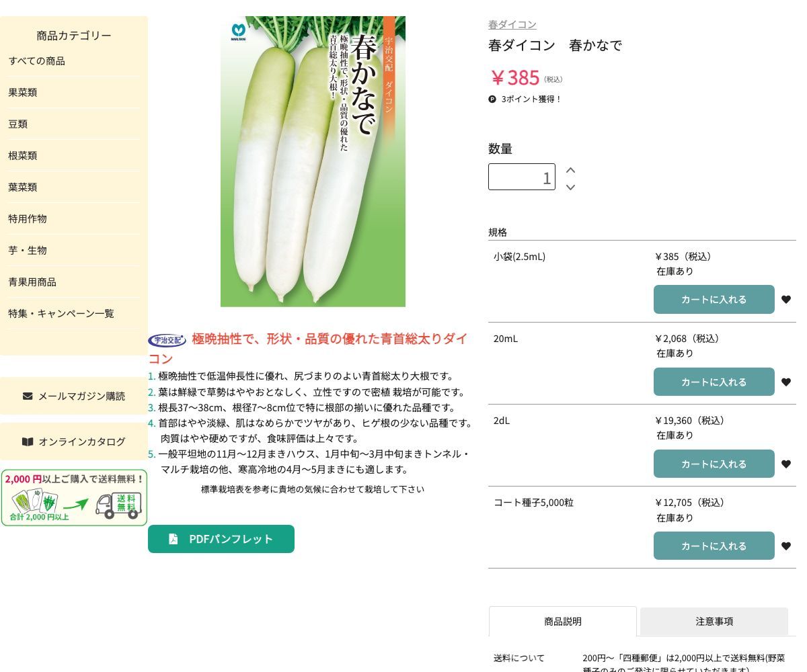Viewport: 807px width, 672px height.
Task: Open the 春ダイコン breadcrumb link
Action: [512, 24]
